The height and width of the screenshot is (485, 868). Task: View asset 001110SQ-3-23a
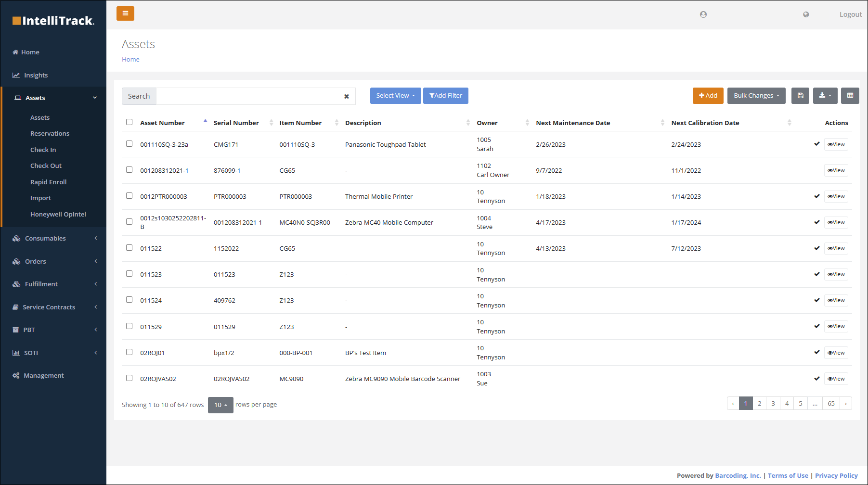[x=836, y=144]
